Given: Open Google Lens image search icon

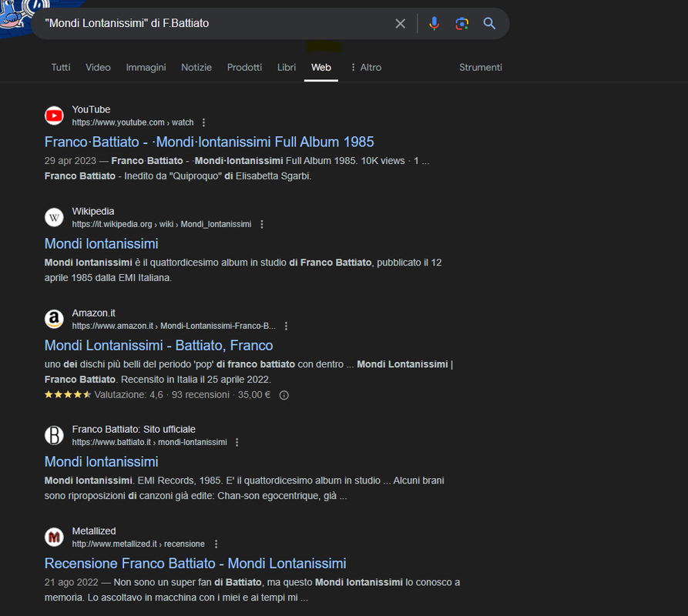Looking at the screenshot, I should [x=461, y=24].
